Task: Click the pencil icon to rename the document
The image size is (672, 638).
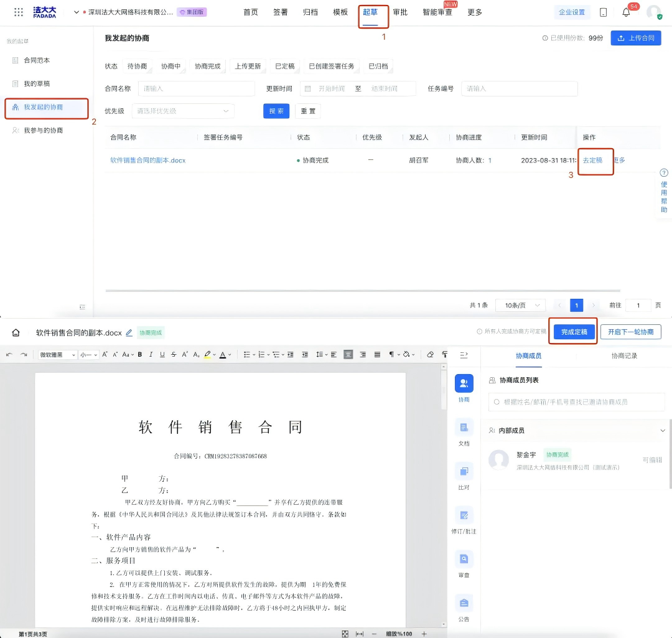Action: (129, 332)
